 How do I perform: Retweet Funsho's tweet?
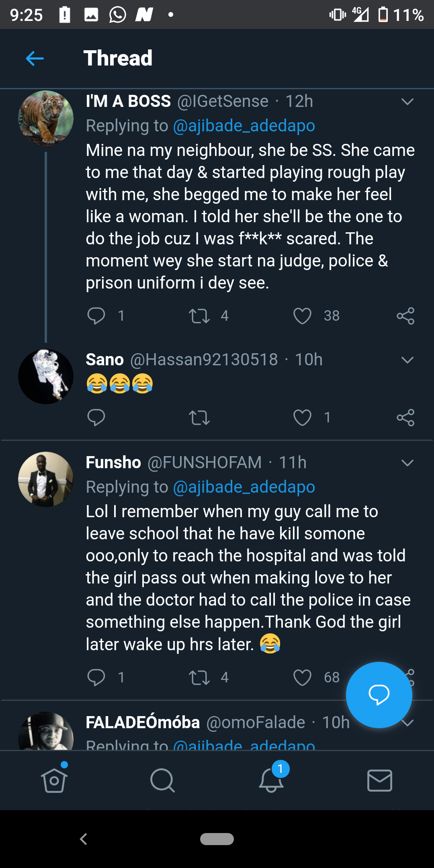tap(199, 678)
